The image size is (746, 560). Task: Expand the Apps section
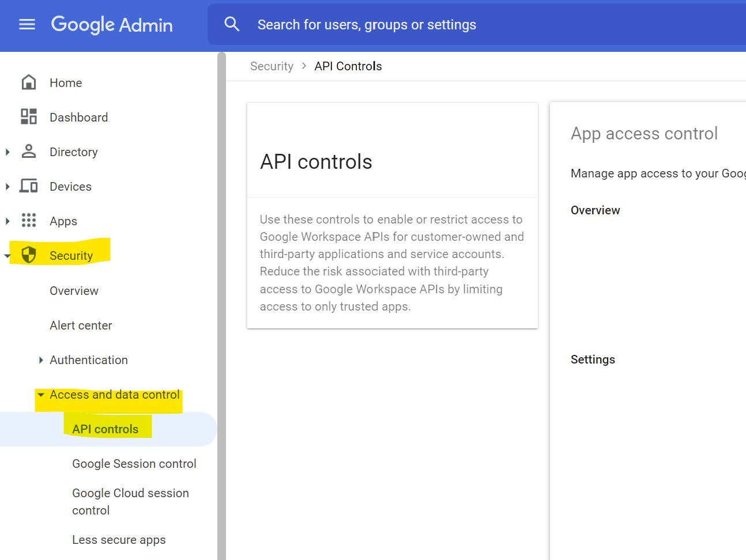coord(7,221)
